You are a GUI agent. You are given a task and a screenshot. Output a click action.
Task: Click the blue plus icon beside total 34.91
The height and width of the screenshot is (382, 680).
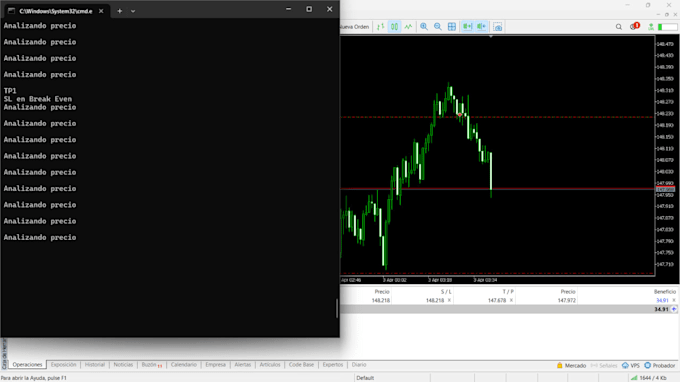coord(674,309)
